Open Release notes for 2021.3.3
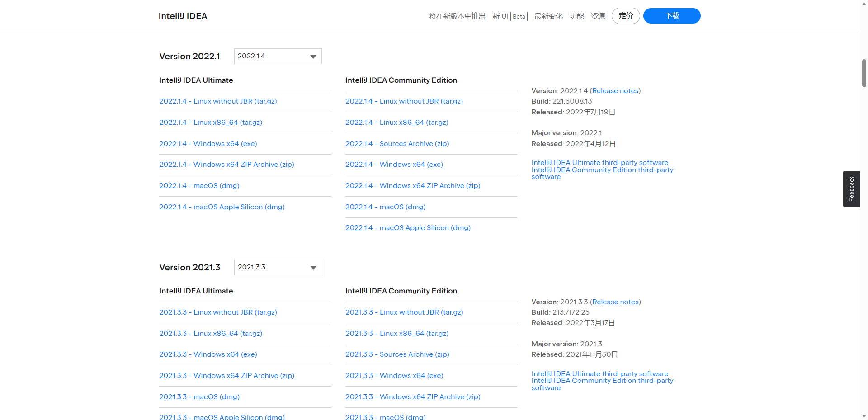Screen dimensions: 868x420 [615, 302]
